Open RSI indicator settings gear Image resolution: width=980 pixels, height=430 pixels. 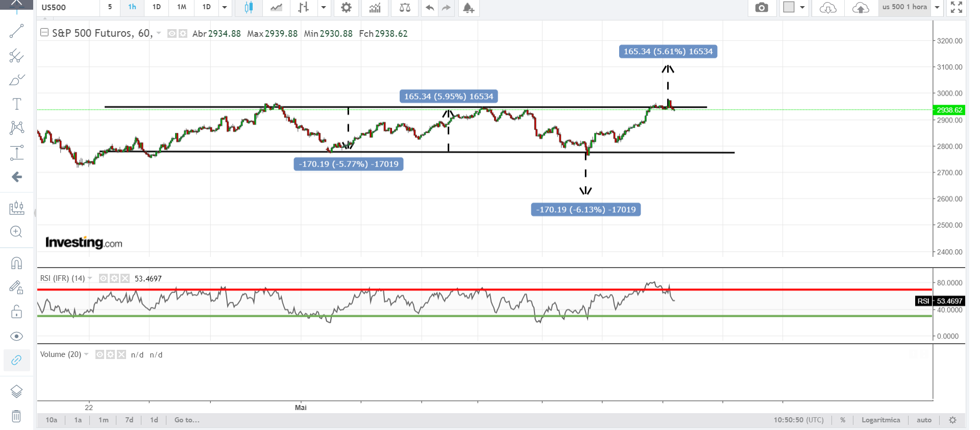click(x=114, y=278)
